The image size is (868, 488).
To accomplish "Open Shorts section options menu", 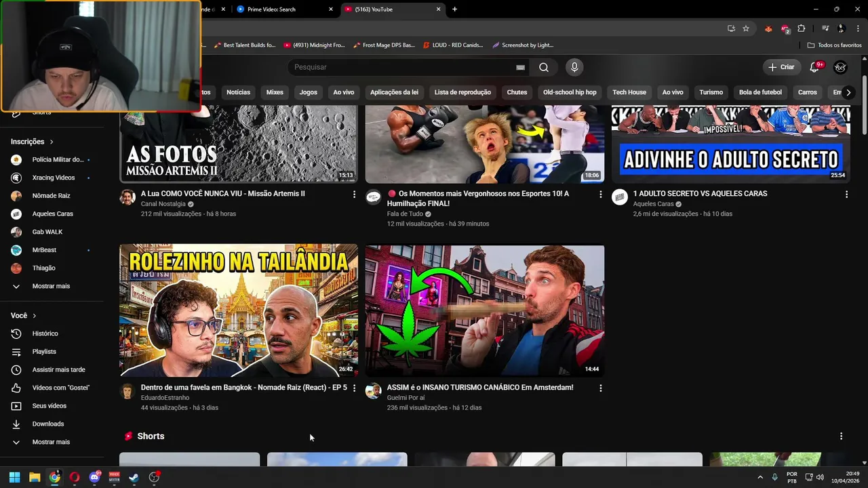I will (x=841, y=436).
